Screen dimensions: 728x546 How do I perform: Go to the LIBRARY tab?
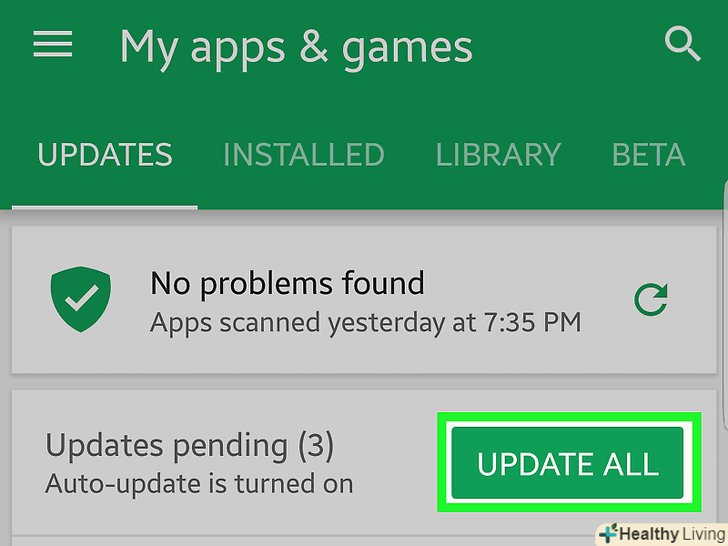[498, 155]
